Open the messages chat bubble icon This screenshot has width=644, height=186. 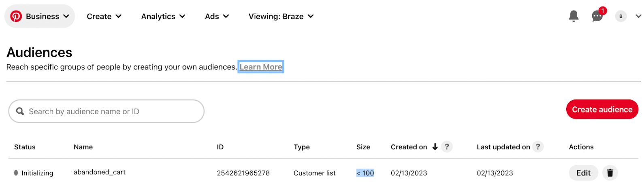pos(597,16)
